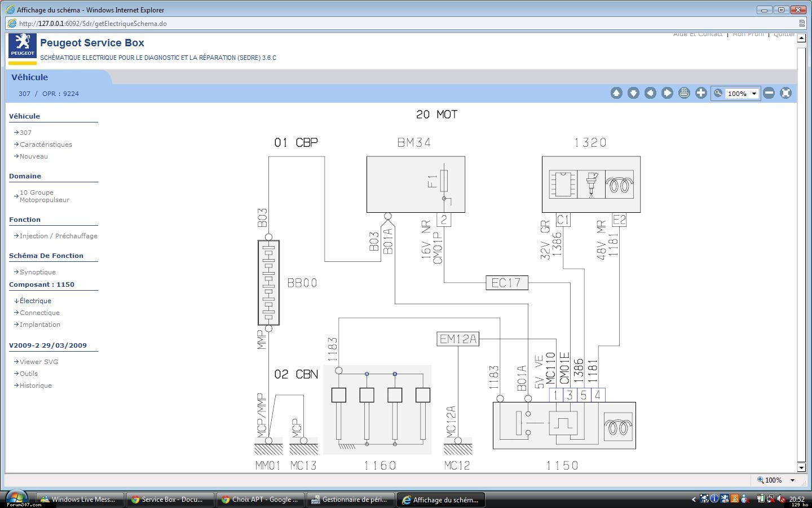Zoom out with the minus icon
This screenshot has height=508, width=812.
[x=769, y=93]
